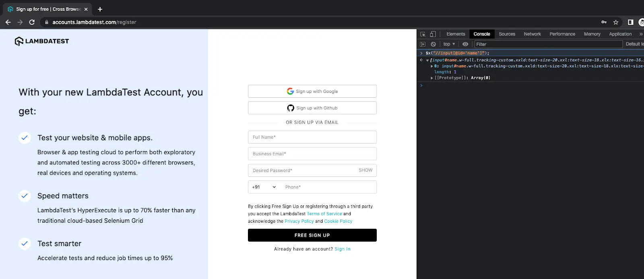This screenshot has width=644, height=279.
Task: Toggle SHOW password visibility
Action: coord(365,170)
